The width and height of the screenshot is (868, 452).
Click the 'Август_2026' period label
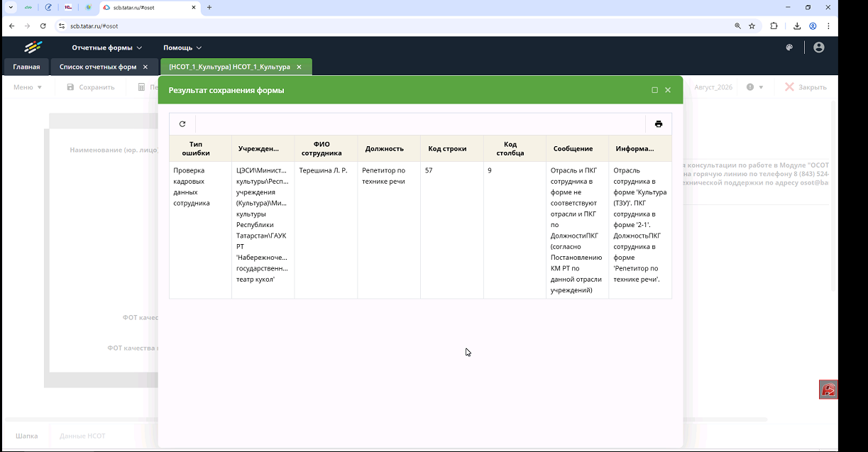pyautogui.click(x=713, y=87)
